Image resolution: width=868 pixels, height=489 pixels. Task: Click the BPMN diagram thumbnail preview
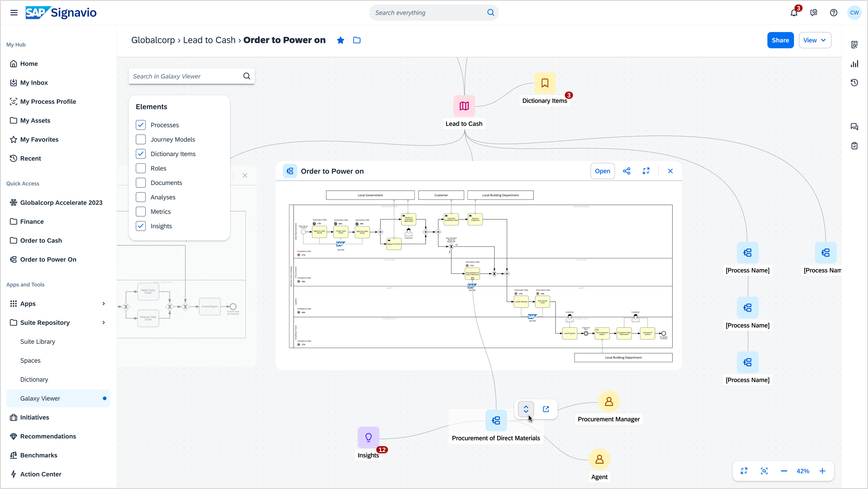pyautogui.click(x=480, y=276)
